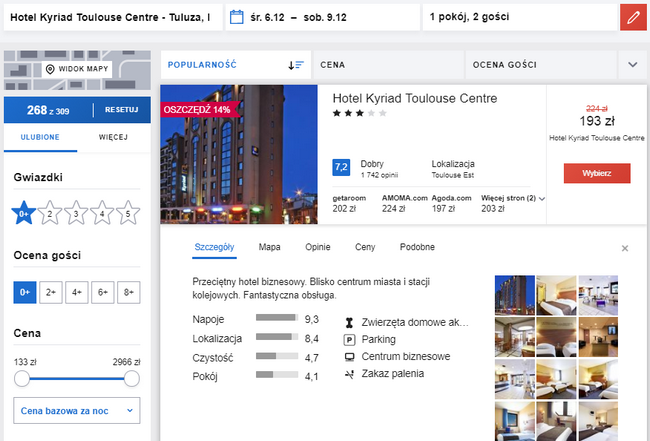Click the Oszczędź 14% savings badge
Viewport: 650px width, 441px height.
pos(199,110)
